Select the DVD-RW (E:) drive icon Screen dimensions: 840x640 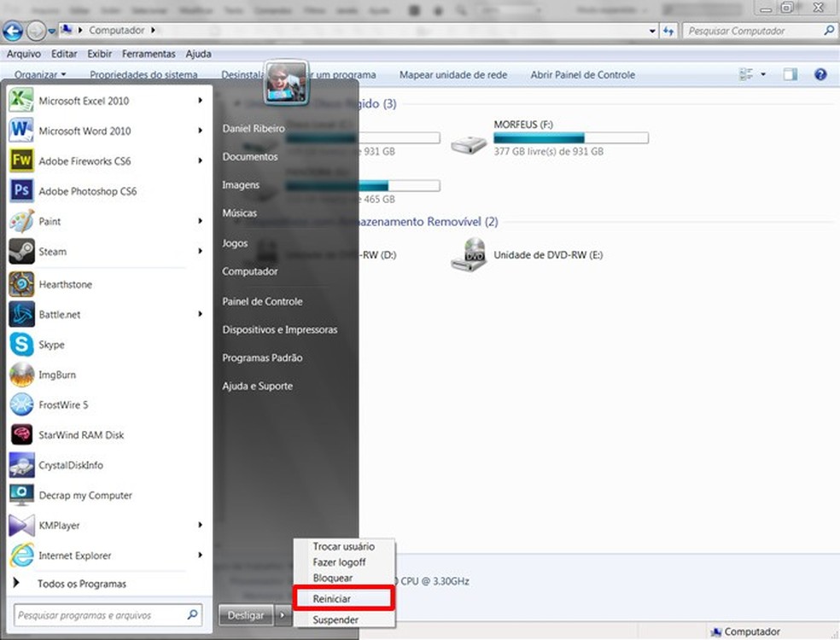468,254
